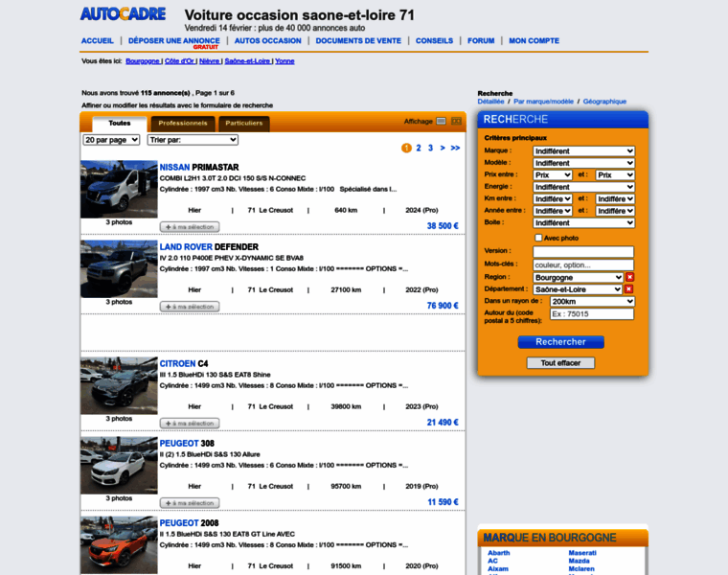The height and width of the screenshot is (575, 728).
Task: Open the Marque dropdown
Action: pyautogui.click(x=583, y=151)
